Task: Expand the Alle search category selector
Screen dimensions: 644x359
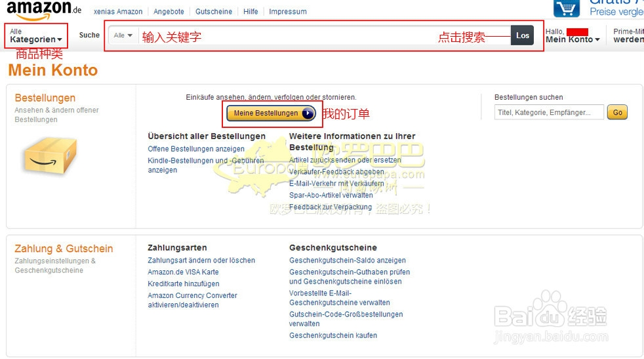Action: (x=123, y=35)
